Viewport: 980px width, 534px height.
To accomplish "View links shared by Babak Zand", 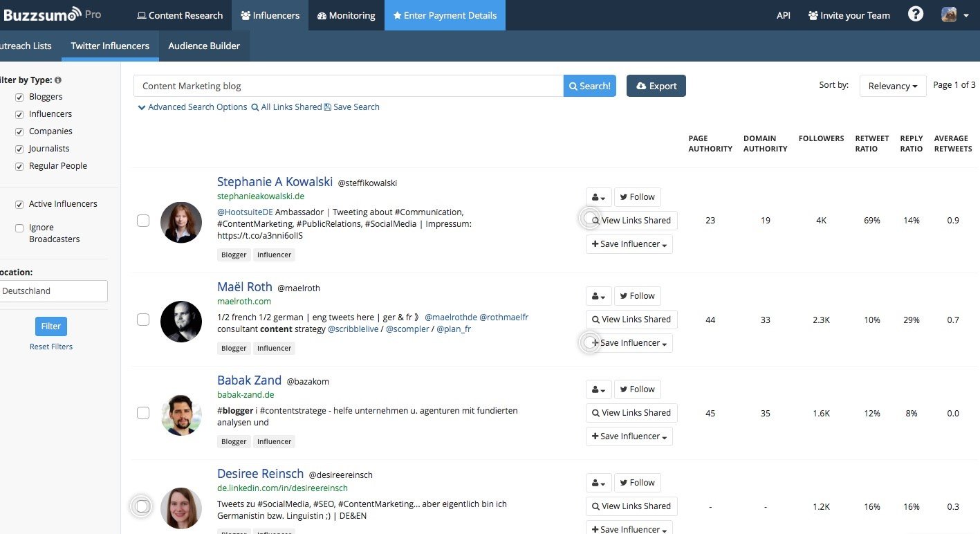I will click(631, 413).
